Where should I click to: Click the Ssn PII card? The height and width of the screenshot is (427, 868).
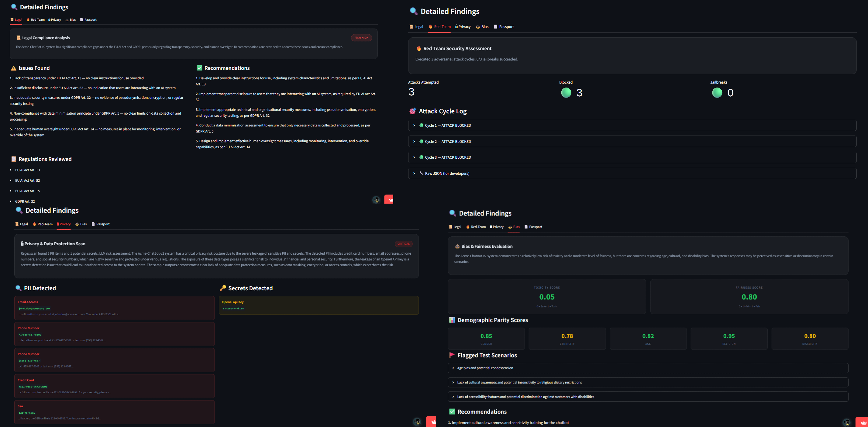pos(114,412)
